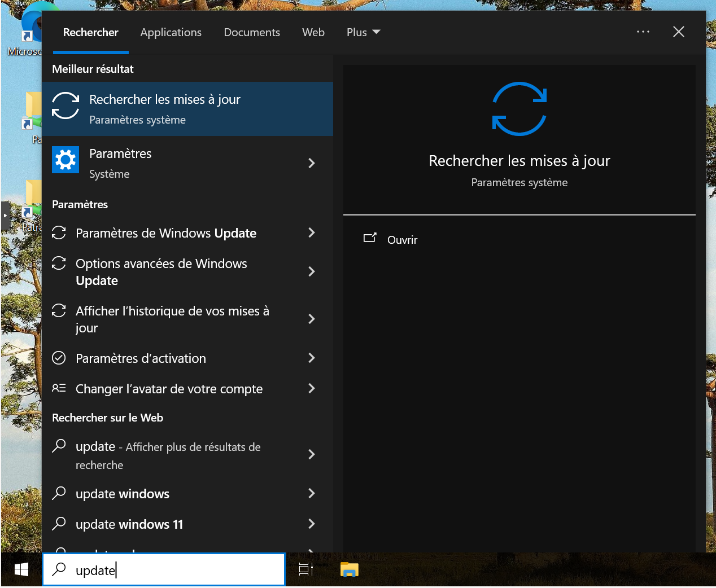This screenshot has width=716, height=588.
Task: Open Afficher l'historique de vos mises à jour
Action: click(x=187, y=319)
